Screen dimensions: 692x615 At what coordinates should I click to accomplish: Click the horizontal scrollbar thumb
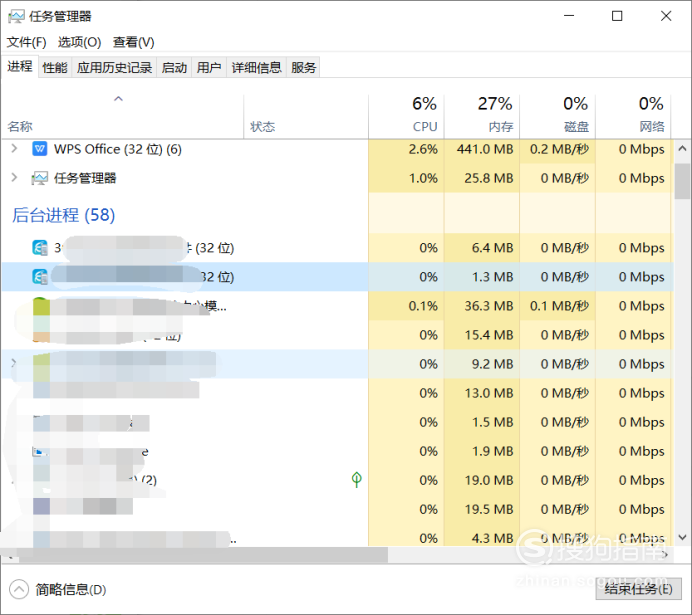pyautogui.click(x=203, y=555)
